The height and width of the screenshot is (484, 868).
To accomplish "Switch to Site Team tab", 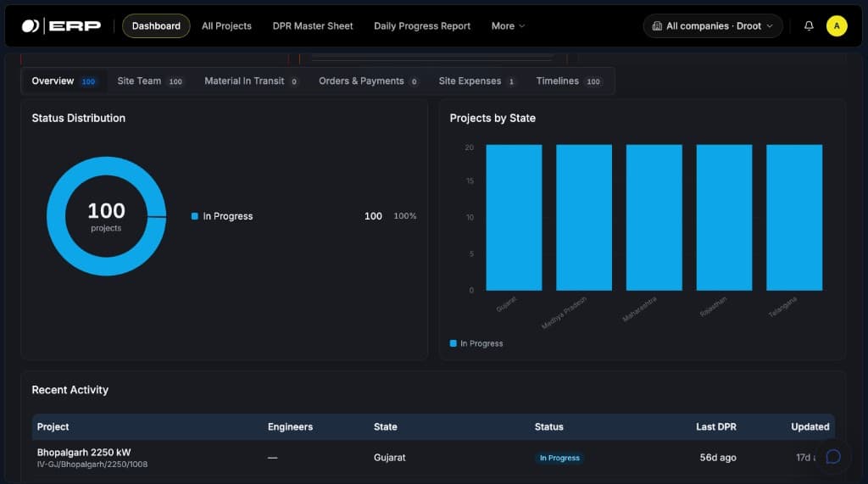I will (x=150, y=81).
